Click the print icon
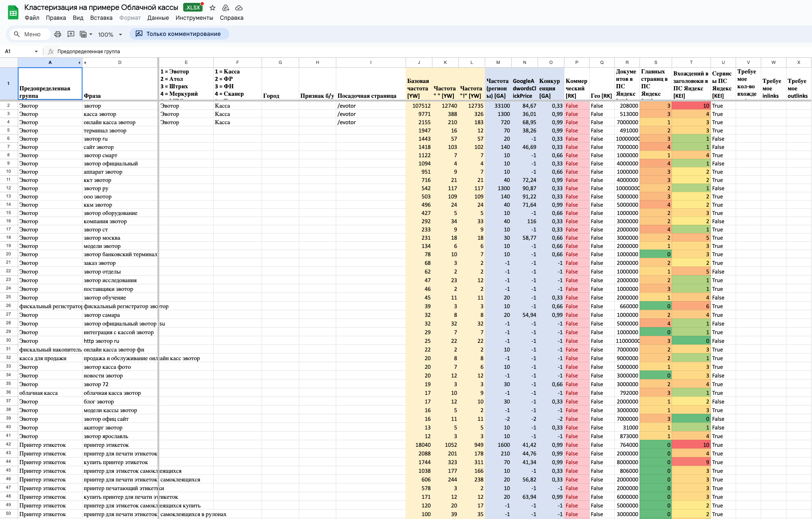The width and height of the screenshot is (812, 519). (58, 34)
